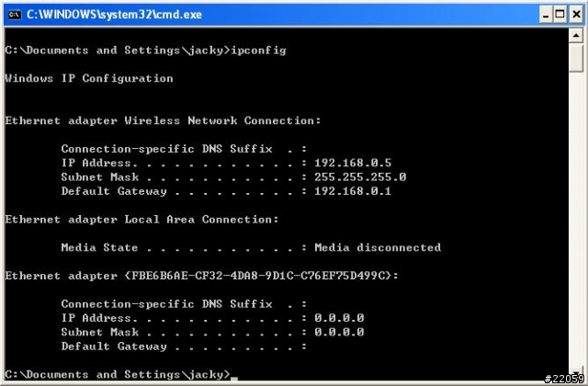Click the default gateway 192.168.0.1 value

coord(353,191)
